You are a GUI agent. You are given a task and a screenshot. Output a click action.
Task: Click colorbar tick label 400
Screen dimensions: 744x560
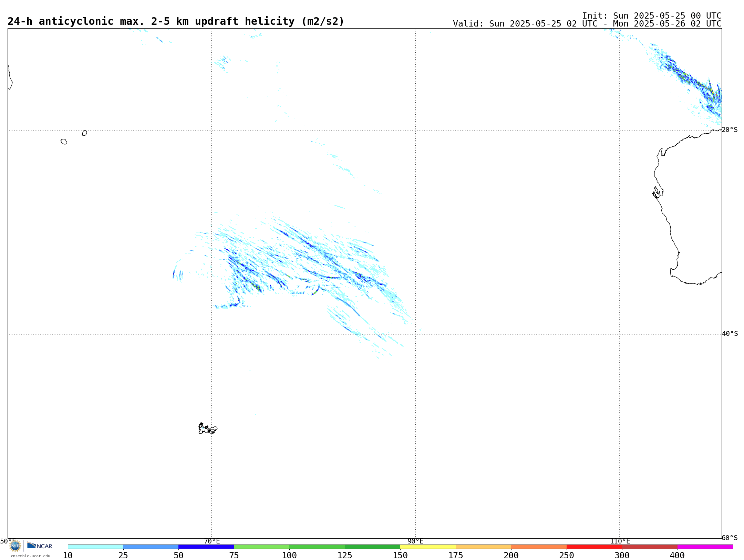(x=678, y=556)
